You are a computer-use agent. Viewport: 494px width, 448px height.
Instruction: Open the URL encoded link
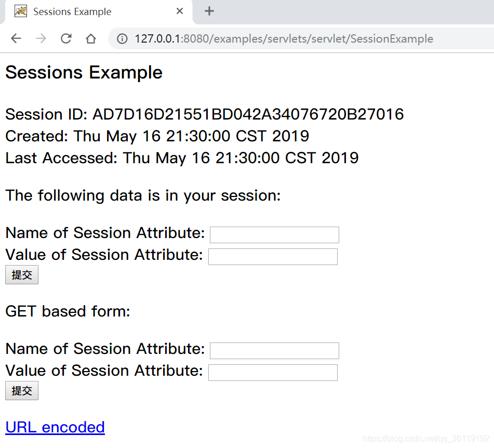[55, 427]
